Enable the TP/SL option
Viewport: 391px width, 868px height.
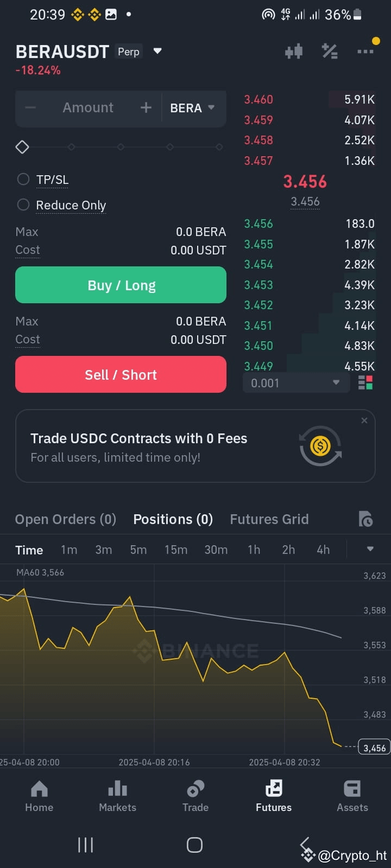click(x=23, y=179)
